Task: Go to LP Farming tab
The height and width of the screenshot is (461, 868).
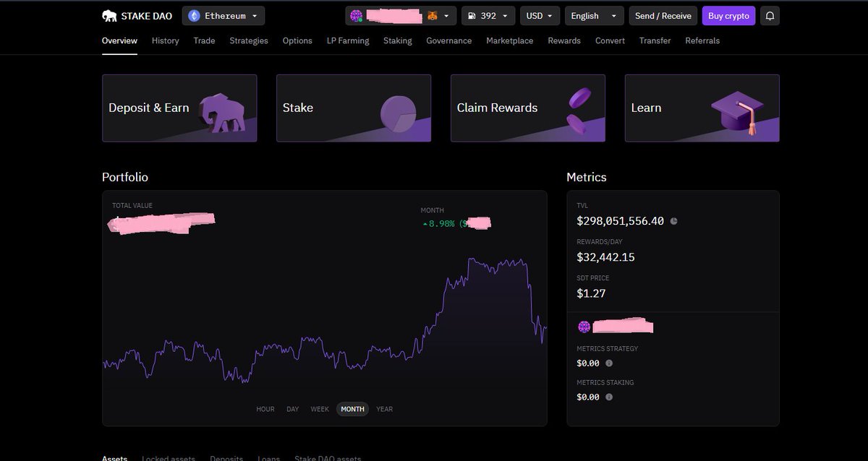Action: tap(348, 40)
